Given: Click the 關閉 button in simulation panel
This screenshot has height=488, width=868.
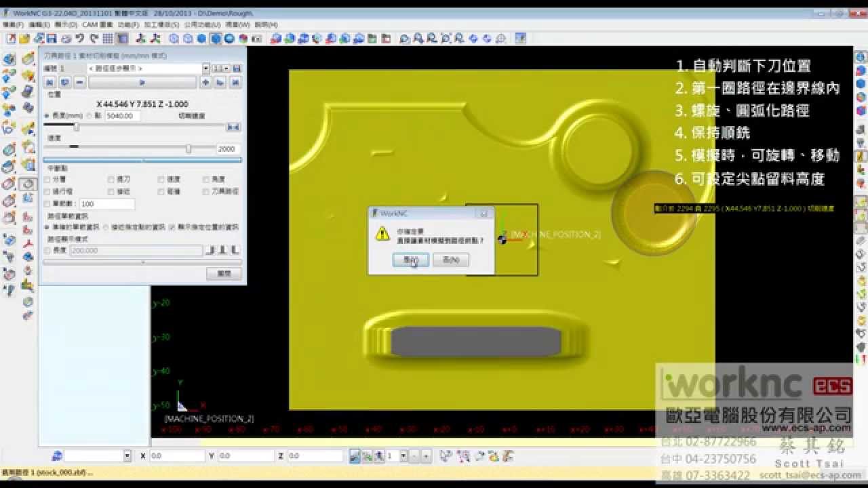Looking at the screenshot, I should [224, 274].
